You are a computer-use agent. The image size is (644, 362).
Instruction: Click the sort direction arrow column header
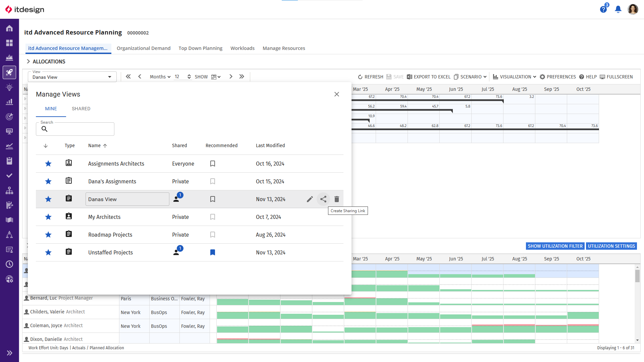(x=46, y=145)
